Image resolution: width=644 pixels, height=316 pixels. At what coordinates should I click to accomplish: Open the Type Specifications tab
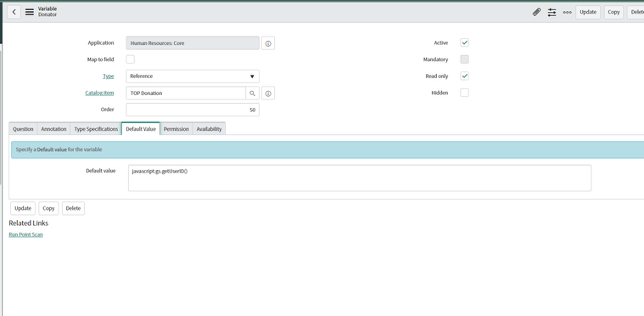[96, 129]
